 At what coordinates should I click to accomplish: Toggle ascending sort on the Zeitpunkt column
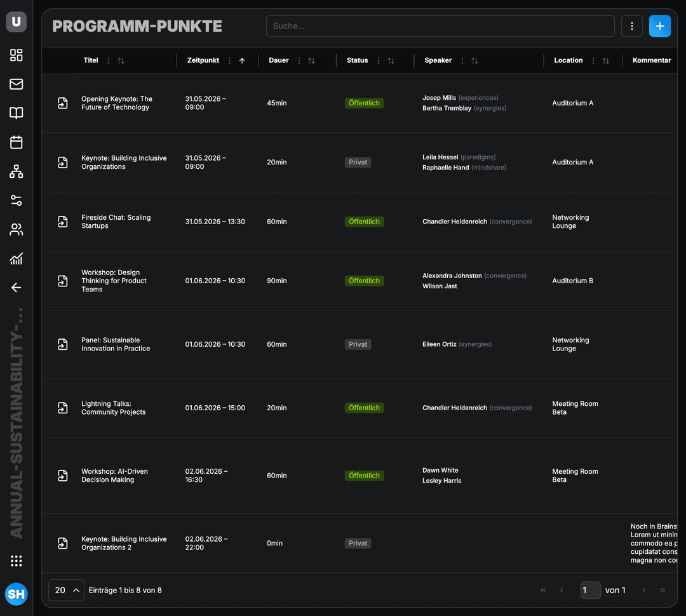[242, 60]
